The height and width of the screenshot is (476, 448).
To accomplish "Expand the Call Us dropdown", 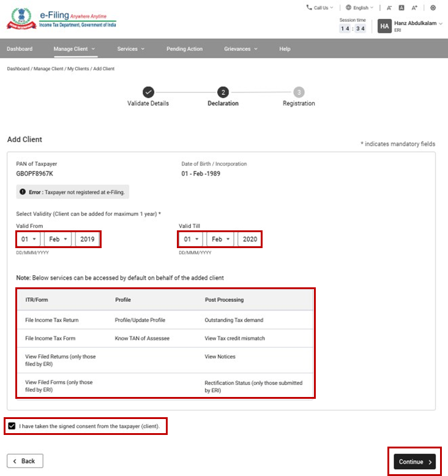I will tap(320, 8).
